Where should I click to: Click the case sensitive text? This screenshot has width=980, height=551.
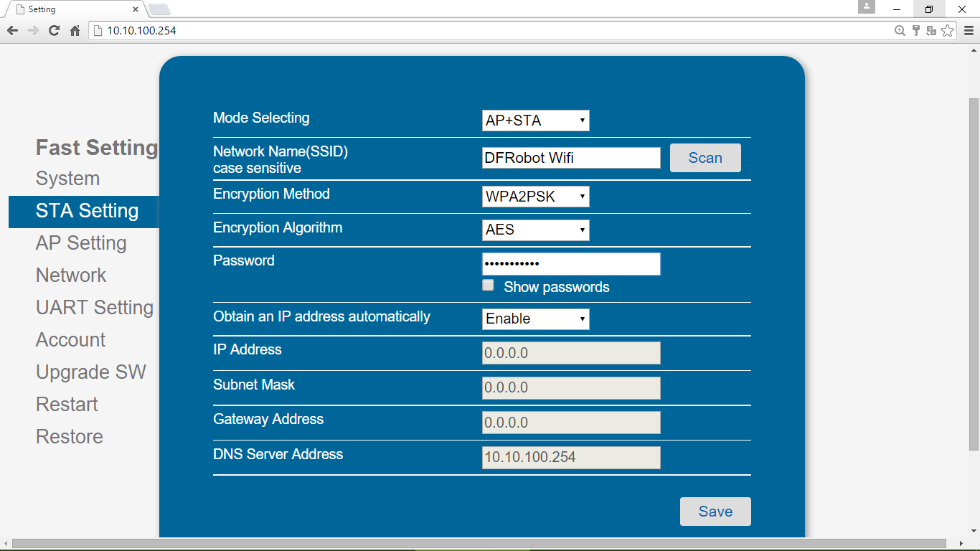coord(257,168)
